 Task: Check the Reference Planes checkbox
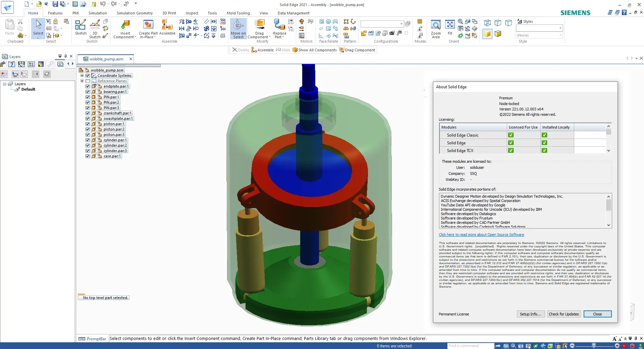coord(88,81)
